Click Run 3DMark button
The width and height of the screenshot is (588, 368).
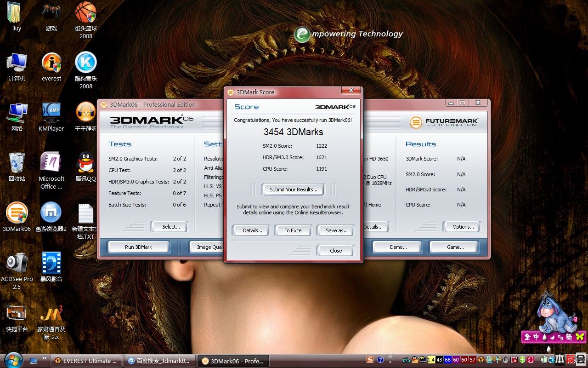pos(138,247)
